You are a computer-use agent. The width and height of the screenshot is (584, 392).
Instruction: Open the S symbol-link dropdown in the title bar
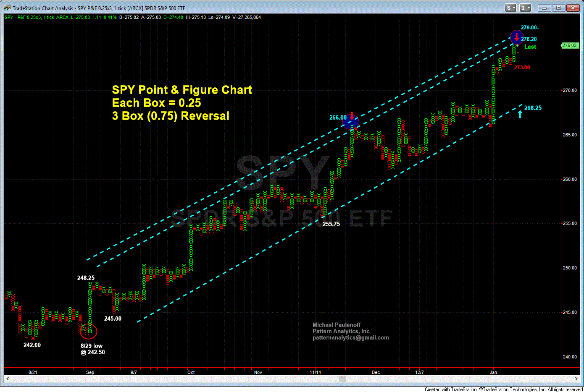click(510, 8)
